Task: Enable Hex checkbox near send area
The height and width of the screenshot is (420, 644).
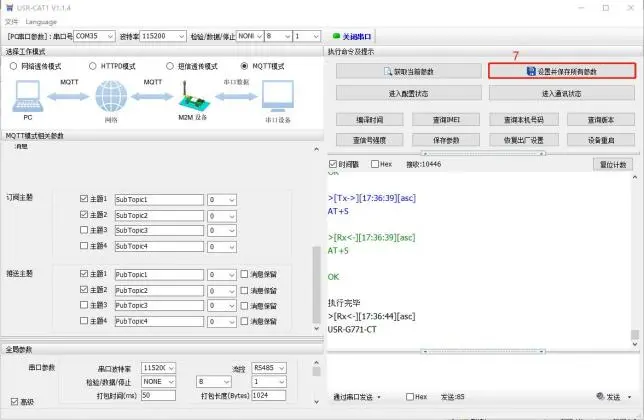Action: [409, 397]
